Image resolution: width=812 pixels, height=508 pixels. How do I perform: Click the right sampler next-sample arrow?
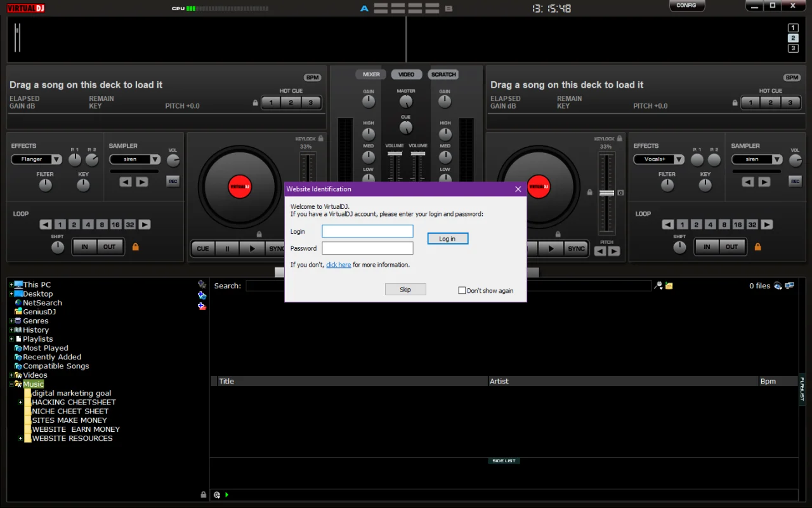764,182
